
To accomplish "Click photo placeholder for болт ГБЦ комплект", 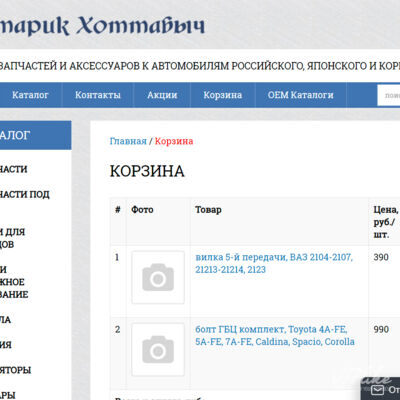I will click(x=158, y=349).
